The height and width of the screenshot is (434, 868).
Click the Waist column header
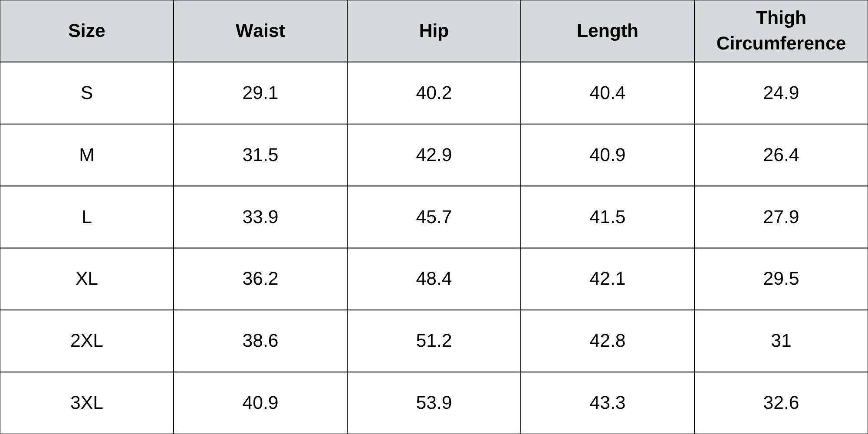pos(260,31)
